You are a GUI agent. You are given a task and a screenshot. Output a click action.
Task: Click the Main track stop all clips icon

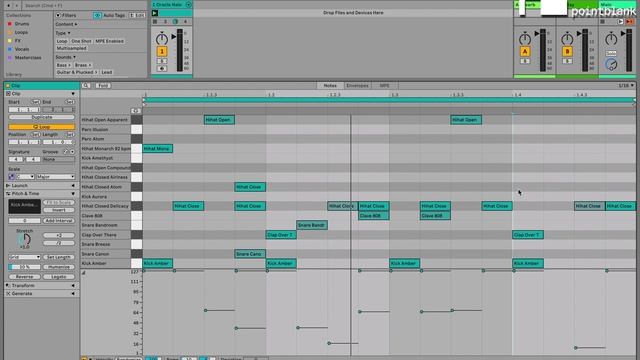[602, 22]
